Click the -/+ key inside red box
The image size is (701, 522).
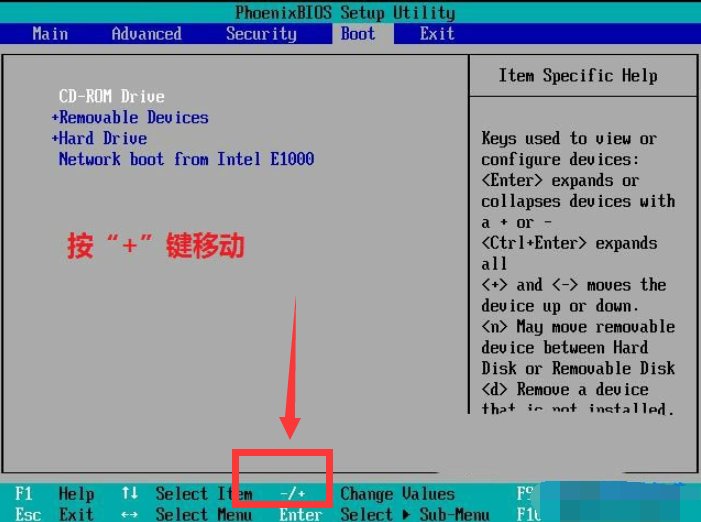(x=293, y=494)
